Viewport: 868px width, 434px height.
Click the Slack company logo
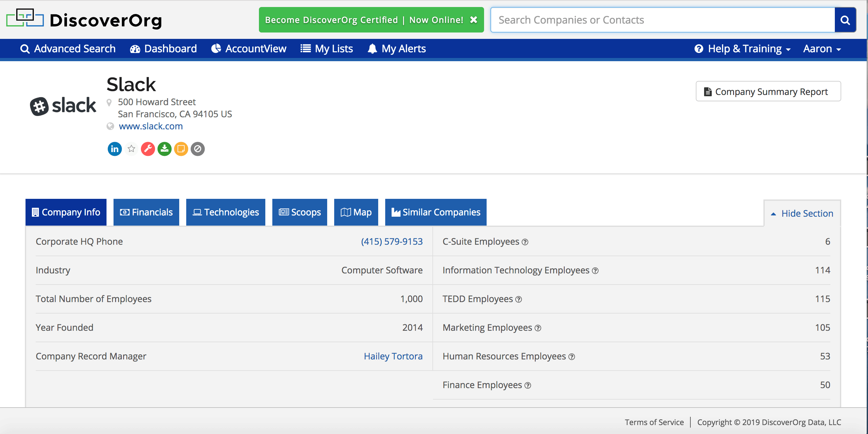[63, 106]
